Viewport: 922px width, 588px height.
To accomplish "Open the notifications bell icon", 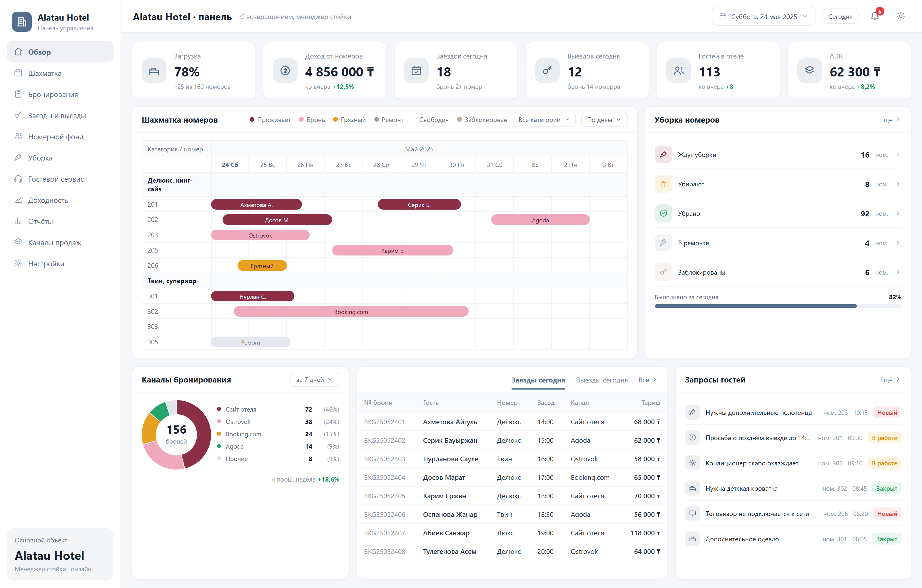I will 875,16.
